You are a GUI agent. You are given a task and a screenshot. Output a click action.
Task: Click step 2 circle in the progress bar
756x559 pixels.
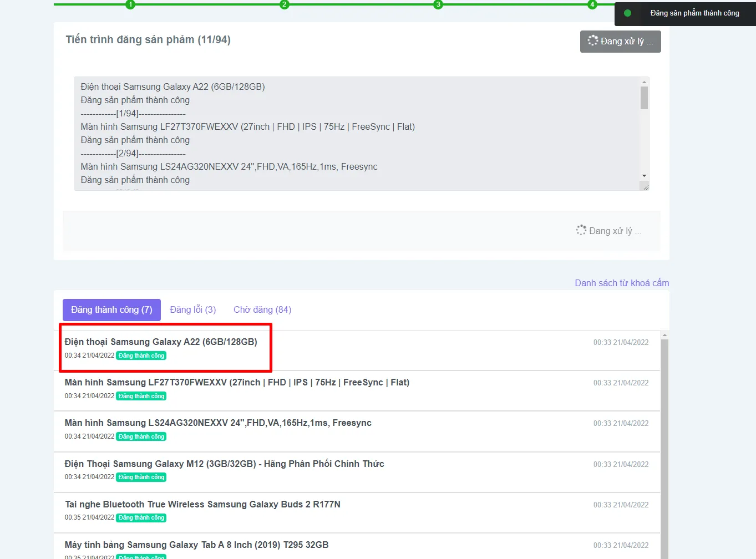click(x=285, y=4)
